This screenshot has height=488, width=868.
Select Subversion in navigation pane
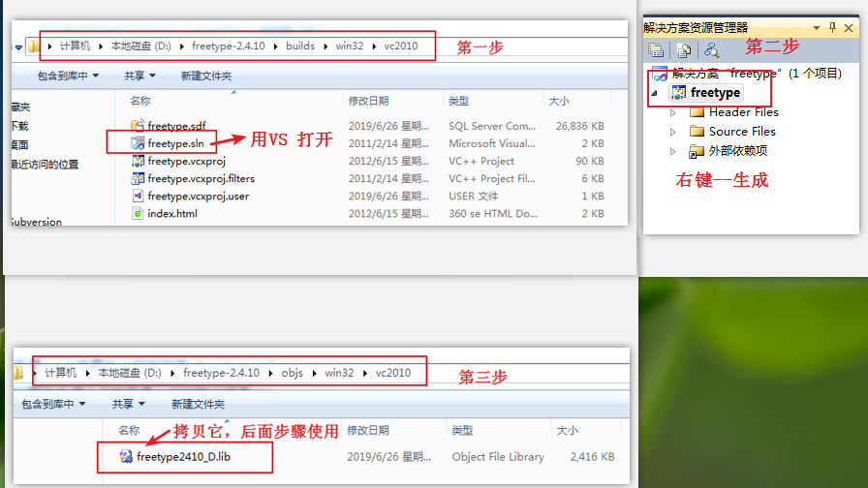(x=36, y=222)
